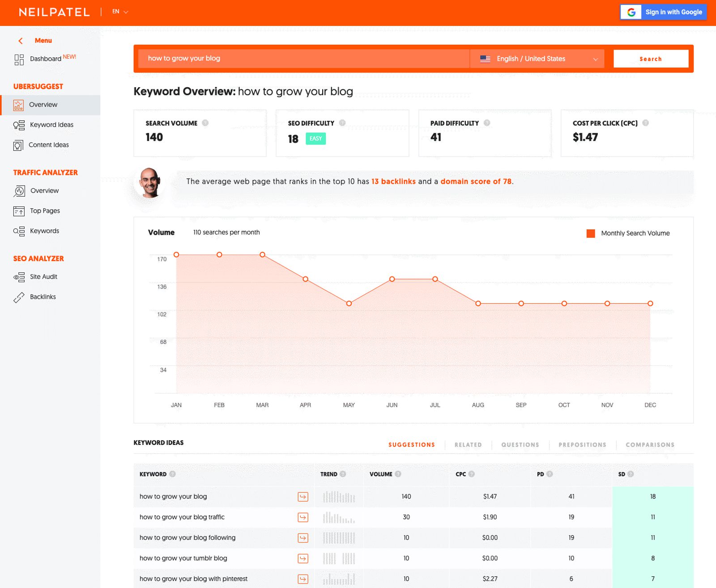Select Keywords under Traffic Analyzer

pyautogui.click(x=44, y=231)
